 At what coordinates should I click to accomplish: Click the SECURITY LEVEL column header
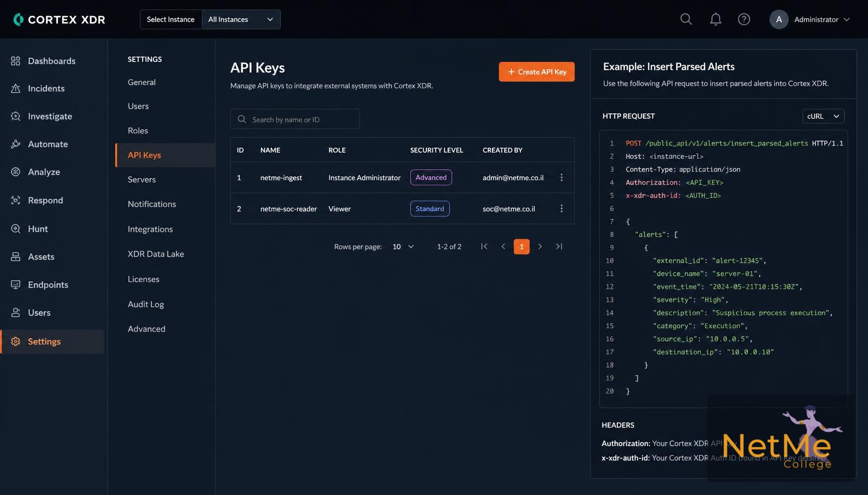tap(437, 150)
